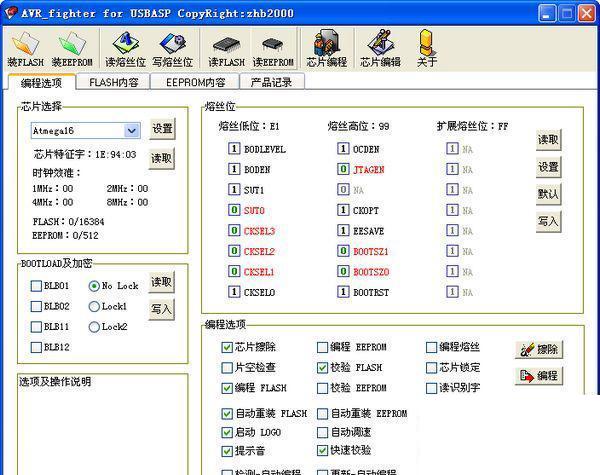Open the 关于 about icon
600x475 pixels.
tap(427, 49)
